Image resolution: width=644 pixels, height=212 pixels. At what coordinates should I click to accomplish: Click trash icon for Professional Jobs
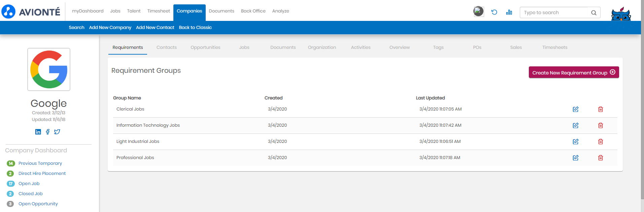(600, 158)
